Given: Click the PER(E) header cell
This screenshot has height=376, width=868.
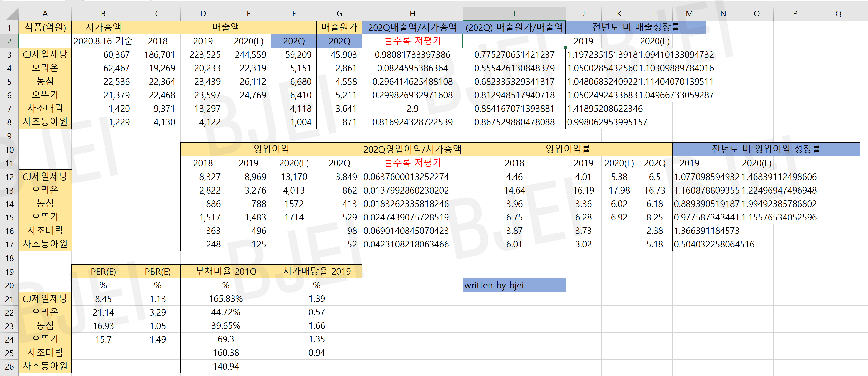Looking at the screenshot, I should coord(103,272).
